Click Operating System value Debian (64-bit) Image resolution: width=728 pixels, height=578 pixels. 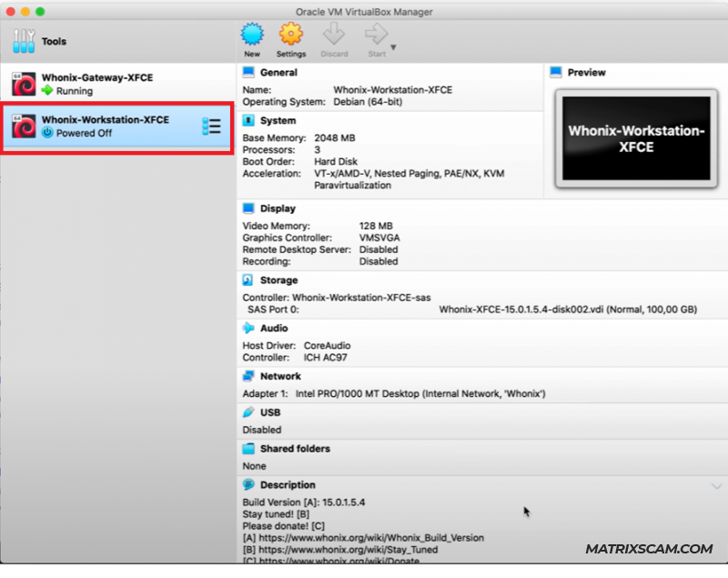[368, 102]
